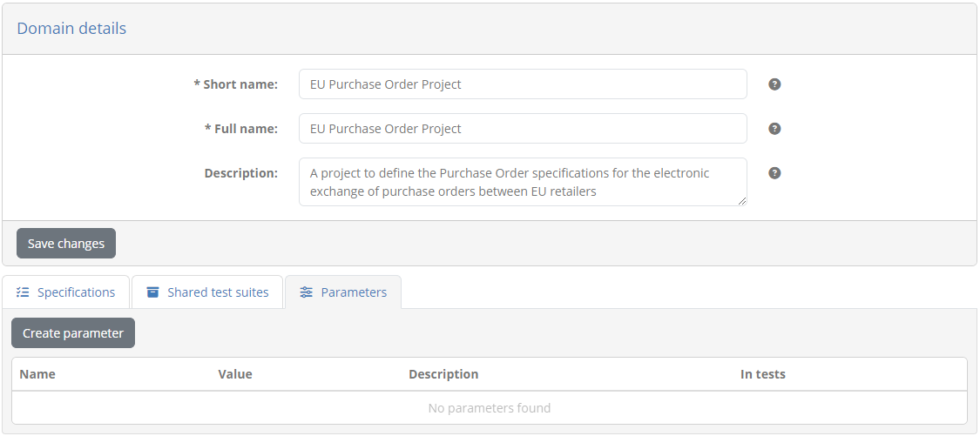This screenshot has width=980, height=436.
Task: Grab the Description textarea resize handle
Action: pyautogui.click(x=742, y=201)
